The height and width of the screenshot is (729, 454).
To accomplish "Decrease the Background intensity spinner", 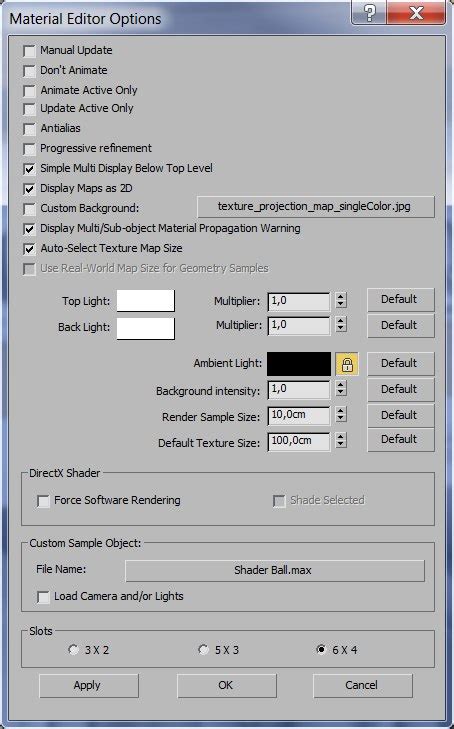I will point(341,393).
